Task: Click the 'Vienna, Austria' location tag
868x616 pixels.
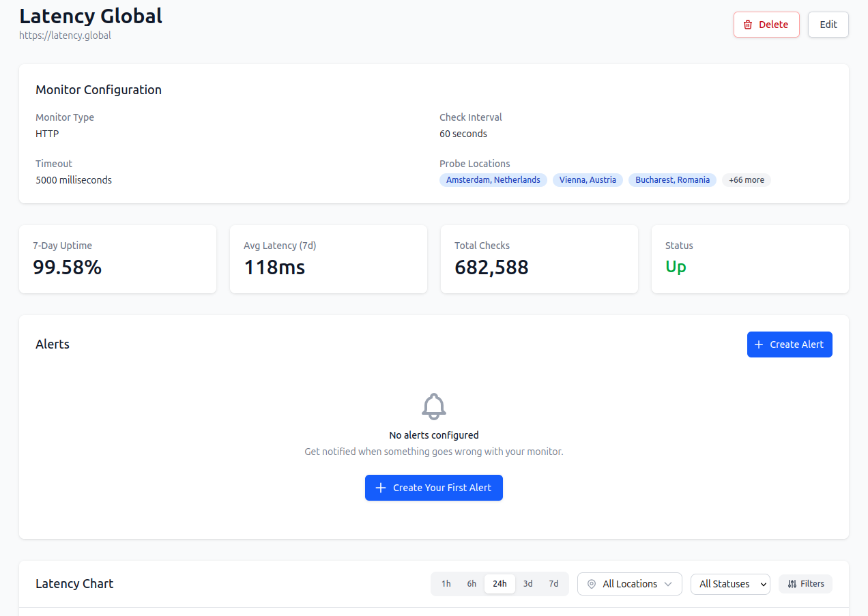Action: point(588,179)
